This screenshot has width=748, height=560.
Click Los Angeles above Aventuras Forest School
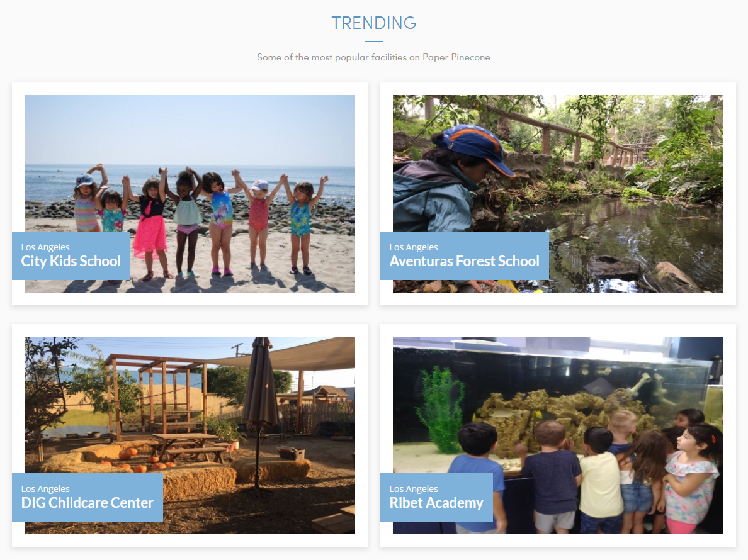tap(414, 247)
